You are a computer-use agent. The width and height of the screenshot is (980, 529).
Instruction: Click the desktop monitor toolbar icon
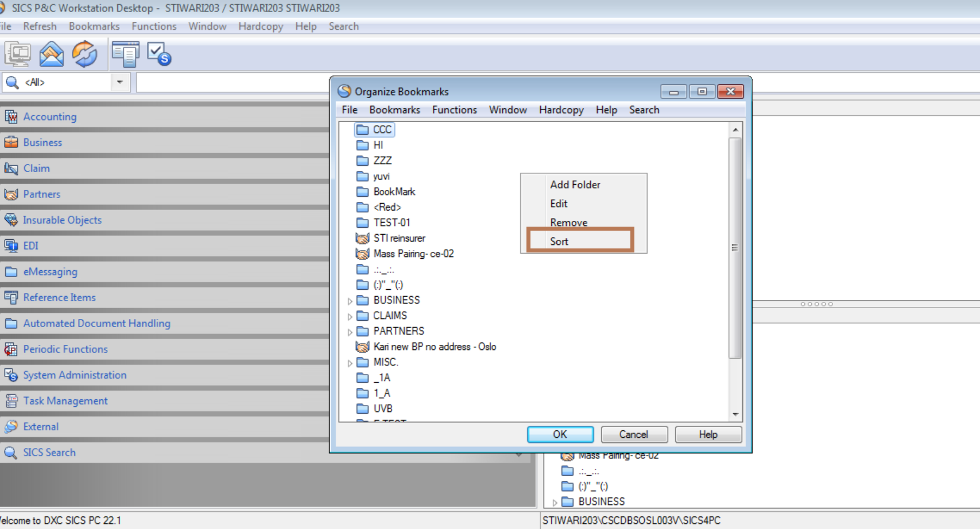(x=18, y=55)
